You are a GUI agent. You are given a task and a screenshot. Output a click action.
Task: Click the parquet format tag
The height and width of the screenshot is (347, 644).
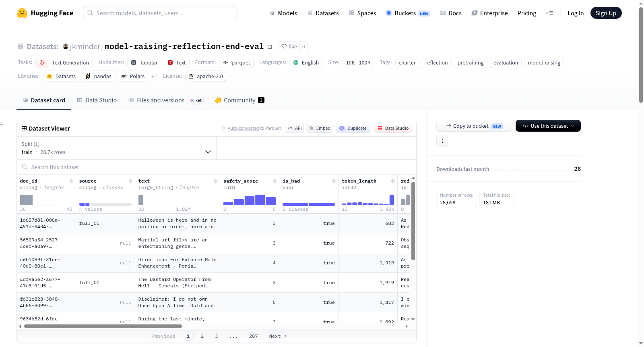236,62
